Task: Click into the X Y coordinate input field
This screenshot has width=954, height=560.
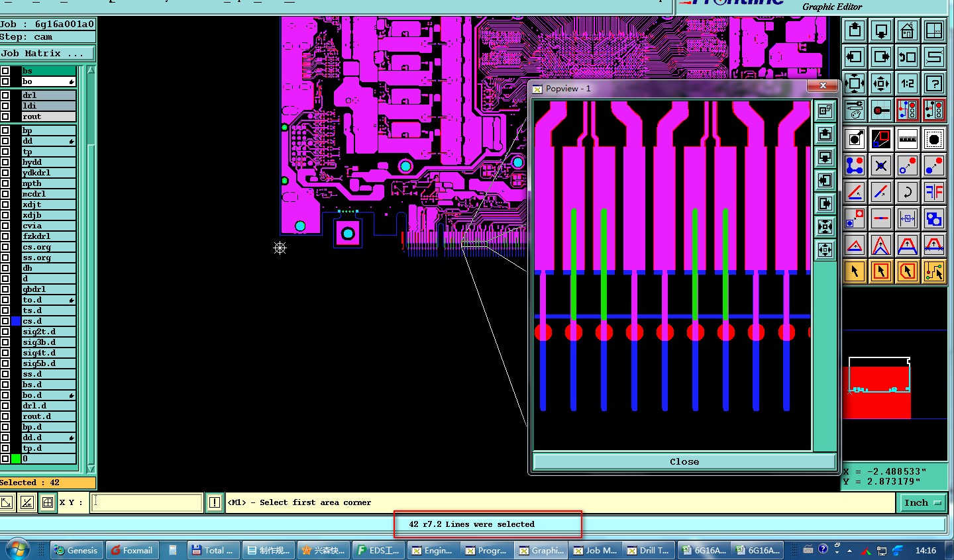Action: point(146,502)
